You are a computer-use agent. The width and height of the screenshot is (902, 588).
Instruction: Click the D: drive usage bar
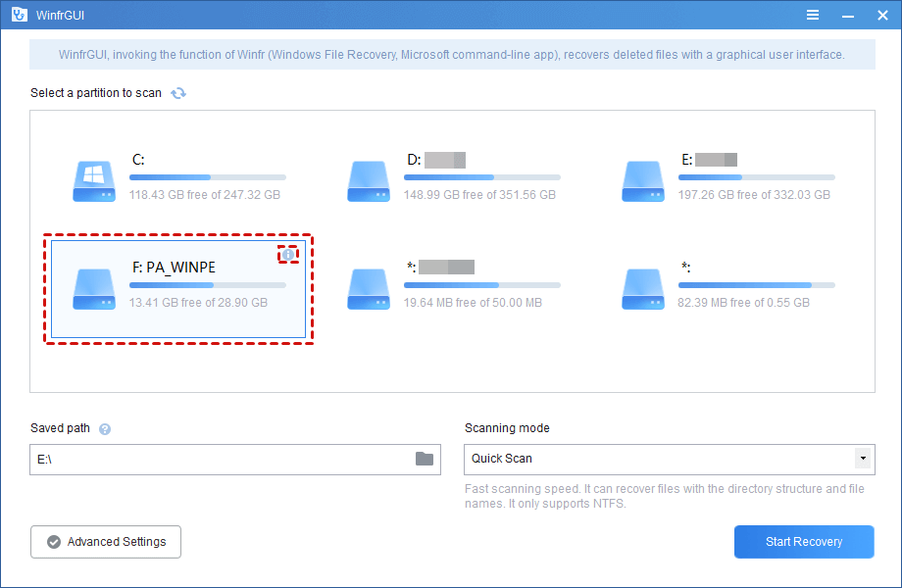point(482,177)
